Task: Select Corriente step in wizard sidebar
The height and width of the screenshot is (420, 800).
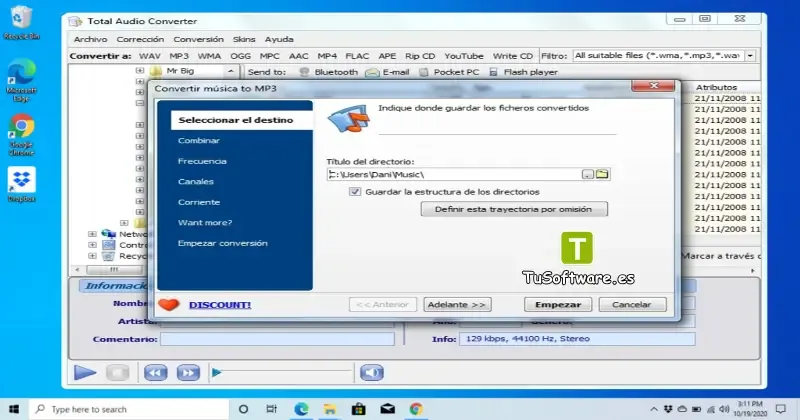Action: [198, 202]
